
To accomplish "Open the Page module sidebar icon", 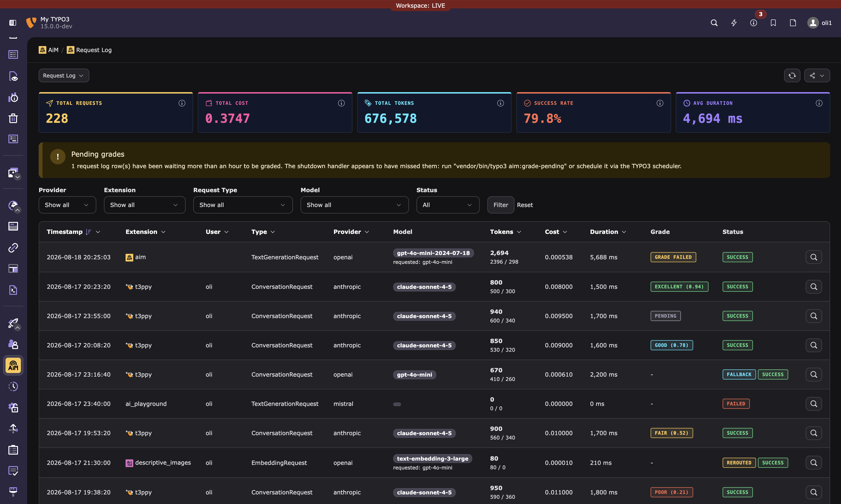I will [x=13, y=54].
